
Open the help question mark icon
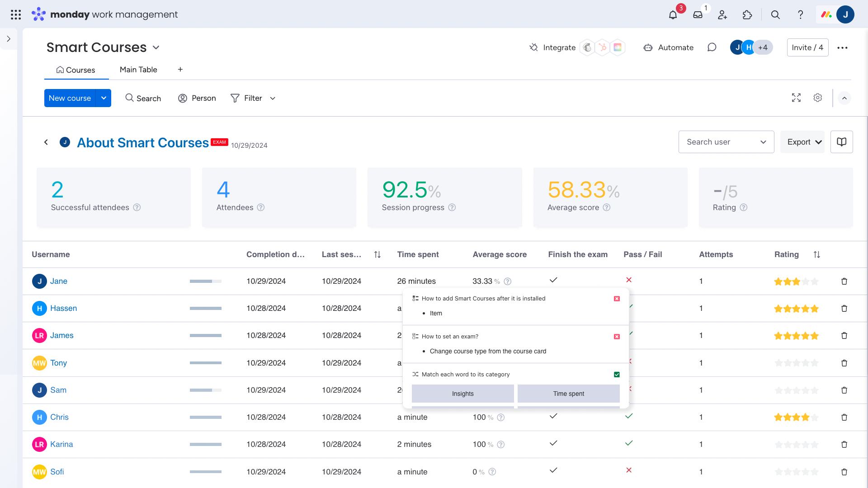coord(800,14)
